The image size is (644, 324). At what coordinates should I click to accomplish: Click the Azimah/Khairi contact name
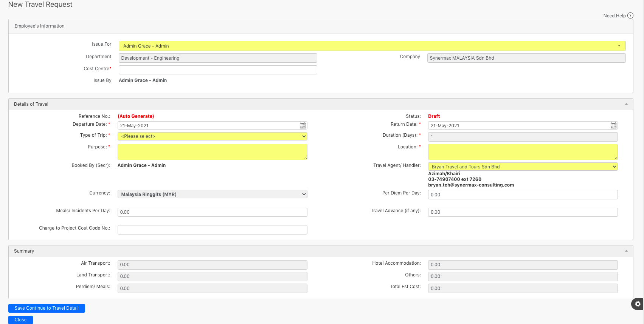point(444,174)
